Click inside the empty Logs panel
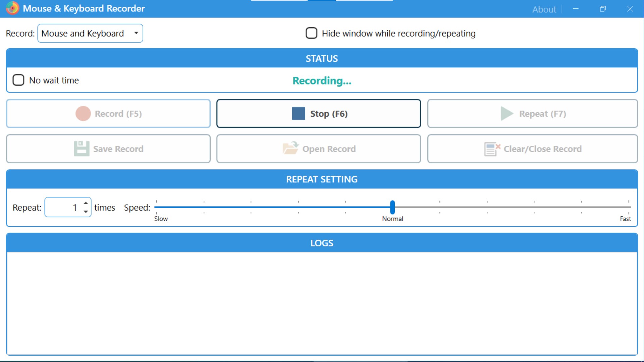The image size is (644, 362). click(x=322, y=303)
